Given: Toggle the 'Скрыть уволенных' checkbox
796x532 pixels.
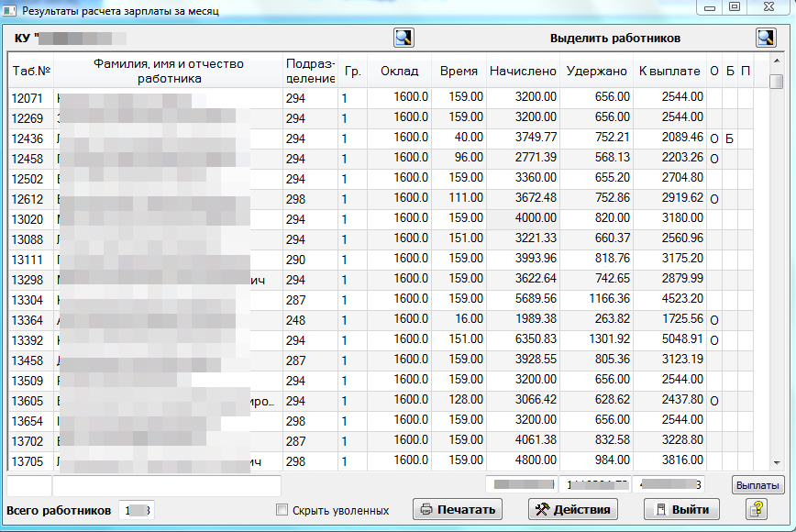Looking at the screenshot, I should pos(282,510).
